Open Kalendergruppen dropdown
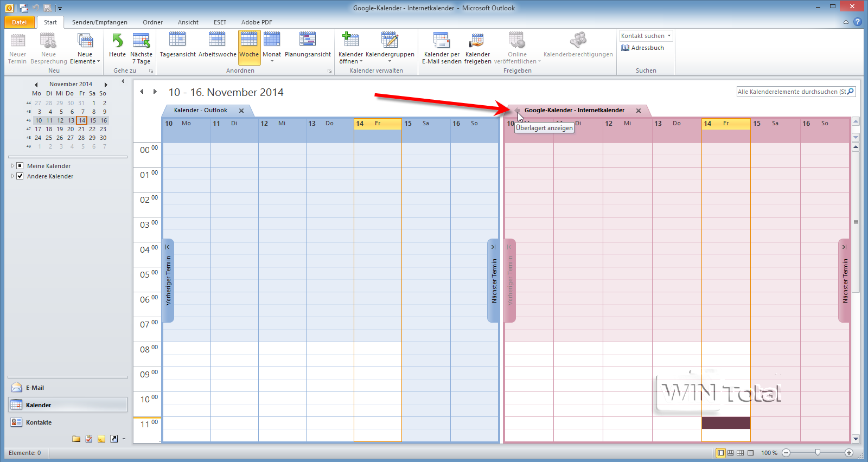The height and width of the screenshot is (462, 868). point(390,47)
